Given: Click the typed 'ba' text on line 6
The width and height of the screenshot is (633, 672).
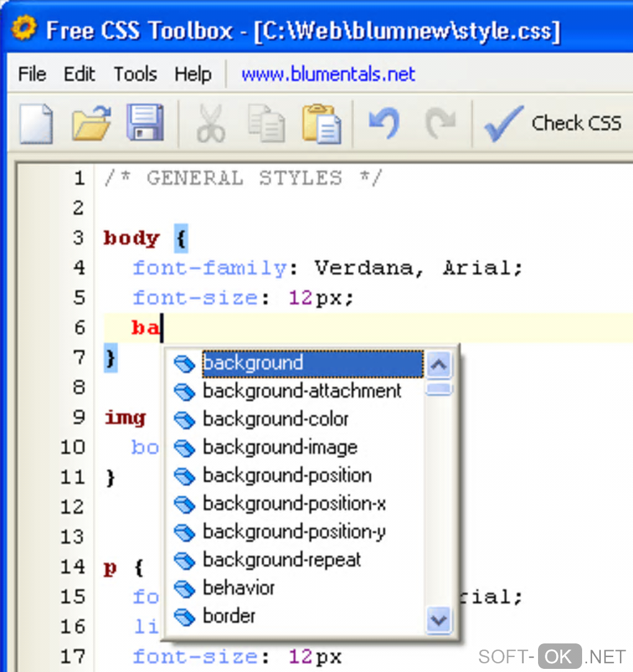Looking at the screenshot, I should point(146,329).
